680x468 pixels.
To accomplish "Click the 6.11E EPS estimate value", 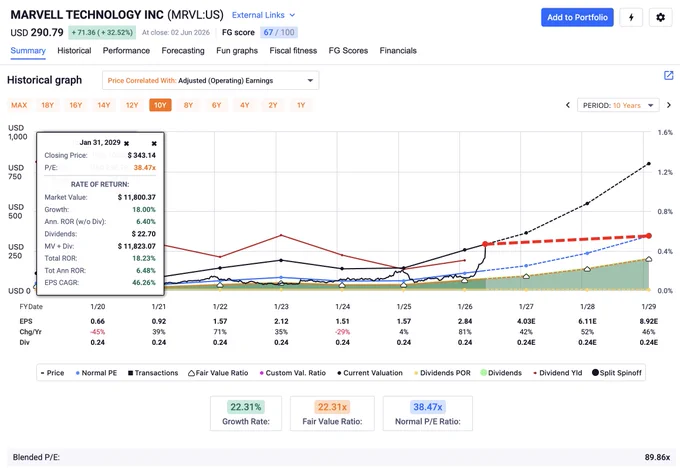I will [587, 321].
